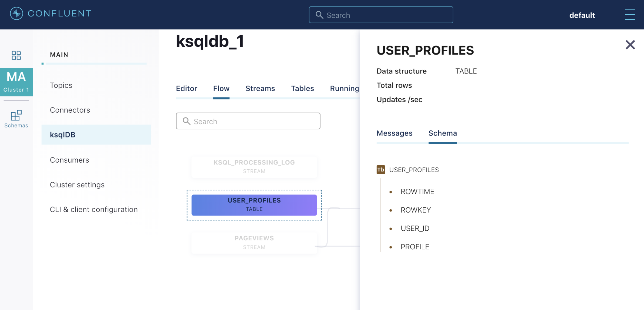Select the USER_PROFILES table node
The image size is (644, 310).
[x=254, y=205]
